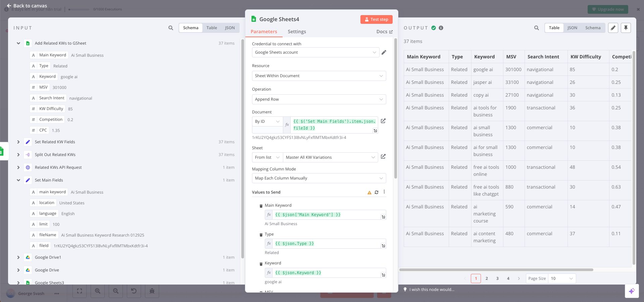Click Main Keyword expression input field
The width and height of the screenshot is (644, 302).
click(x=326, y=215)
